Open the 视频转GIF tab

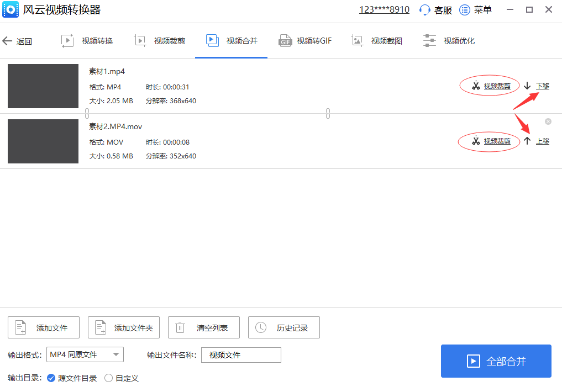(x=305, y=41)
